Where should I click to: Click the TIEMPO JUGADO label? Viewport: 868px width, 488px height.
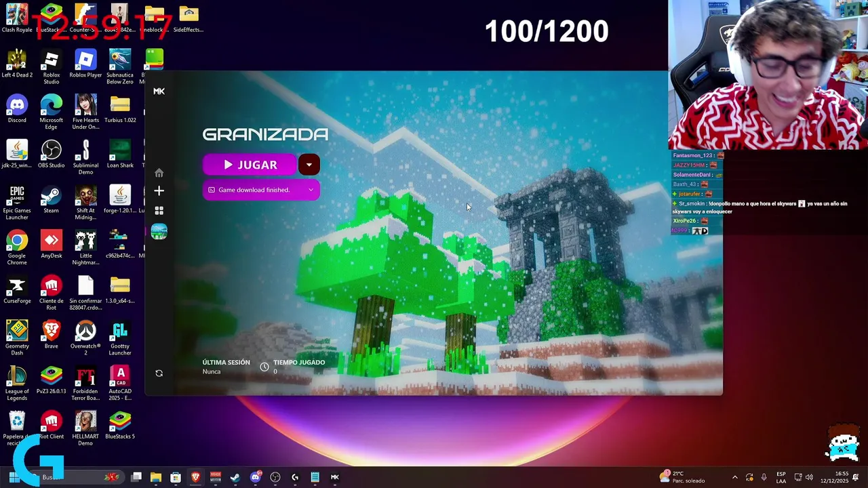pyautogui.click(x=299, y=363)
